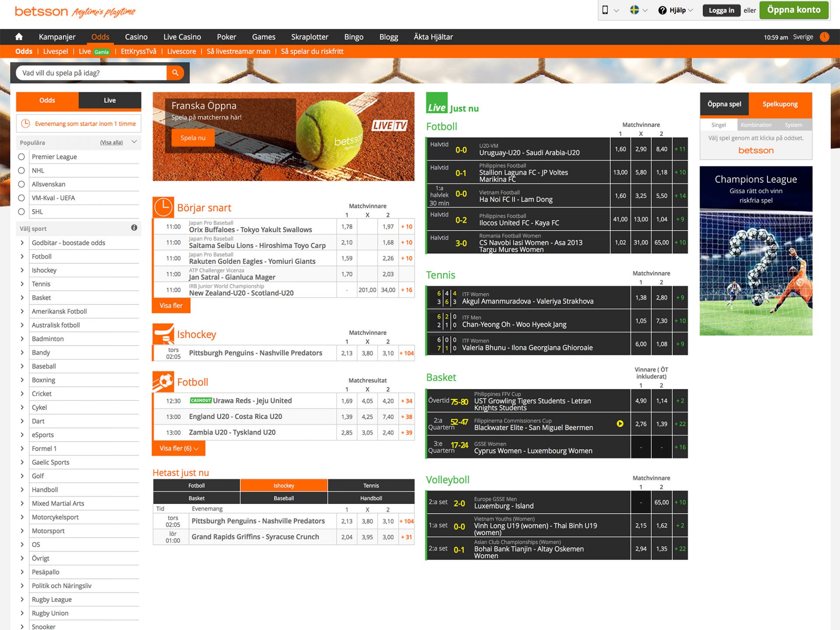Select the NHL radio button

(21, 171)
